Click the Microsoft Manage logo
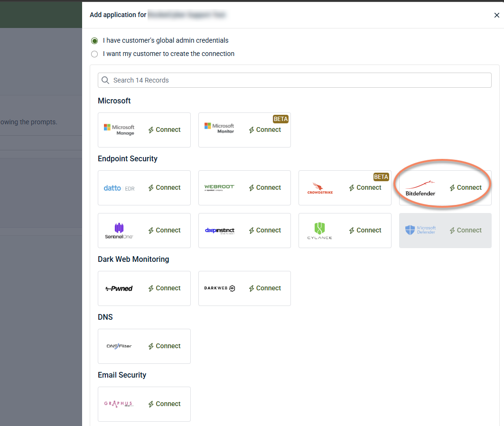 119,130
